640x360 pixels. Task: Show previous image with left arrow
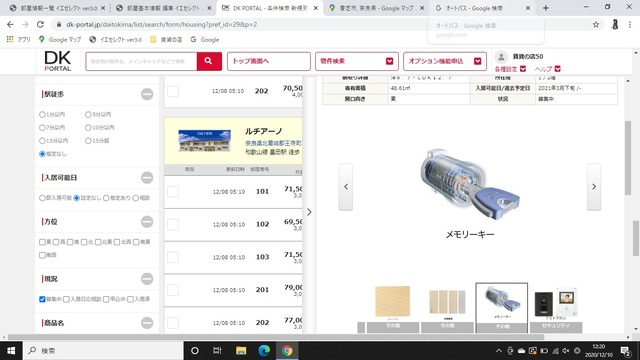tap(346, 187)
